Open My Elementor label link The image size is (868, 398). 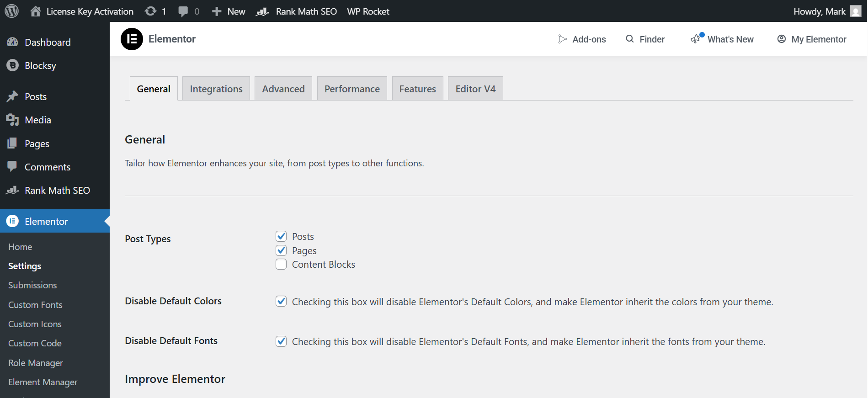click(x=819, y=39)
